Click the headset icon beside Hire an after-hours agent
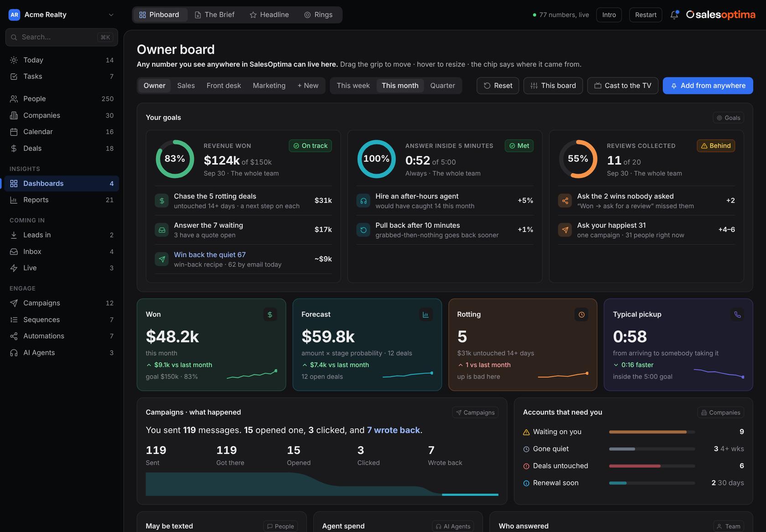The height and width of the screenshot is (532, 766). (x=363, y=201)
